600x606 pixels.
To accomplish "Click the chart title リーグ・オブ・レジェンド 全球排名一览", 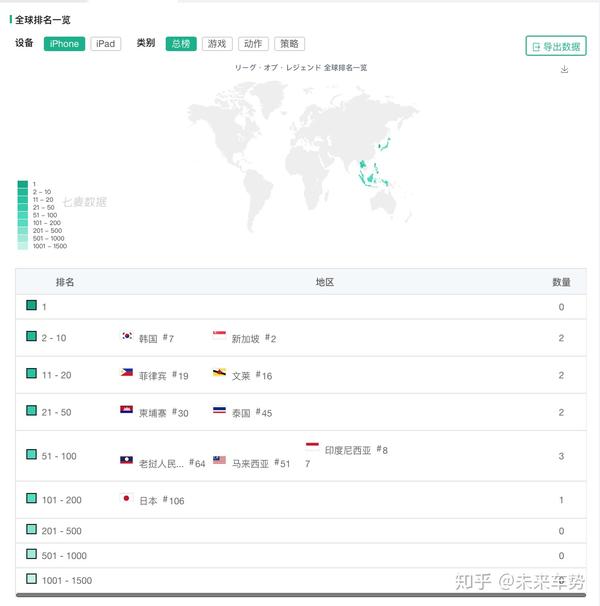I will pos(301,68).
